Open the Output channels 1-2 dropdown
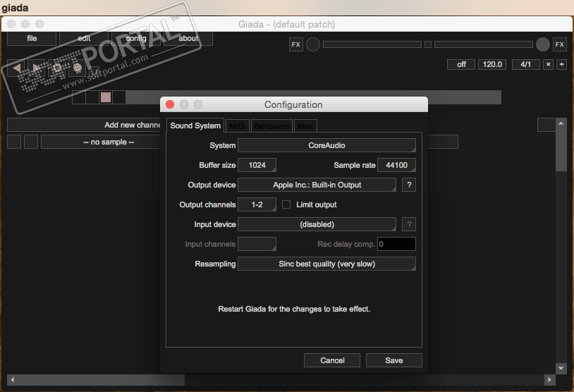 point(257,204)
